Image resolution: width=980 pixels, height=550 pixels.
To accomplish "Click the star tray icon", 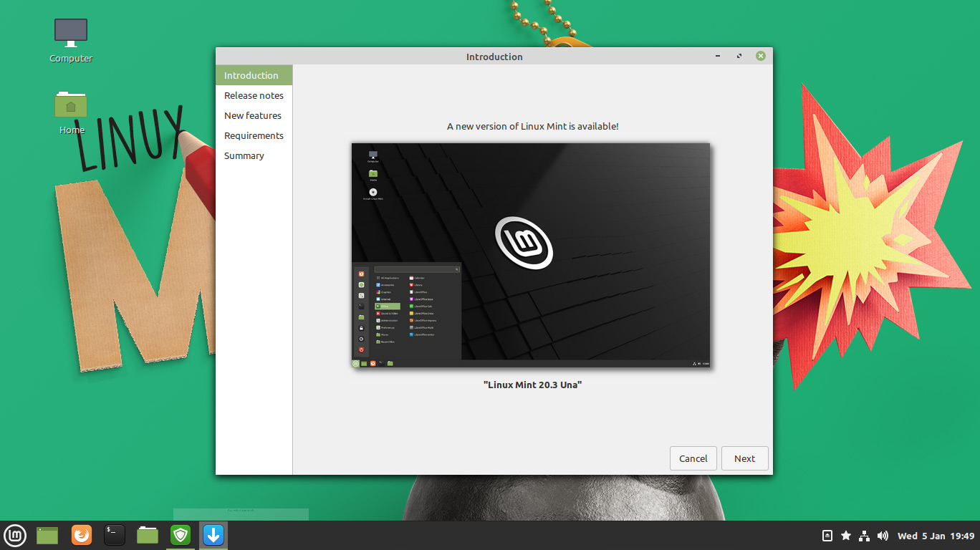I will (x=846, y=536).
